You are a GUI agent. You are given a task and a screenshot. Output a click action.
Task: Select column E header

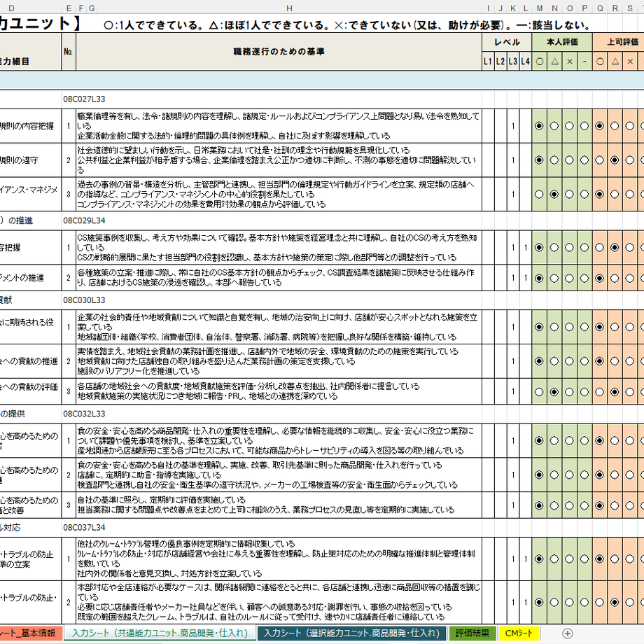click(69, 8)
